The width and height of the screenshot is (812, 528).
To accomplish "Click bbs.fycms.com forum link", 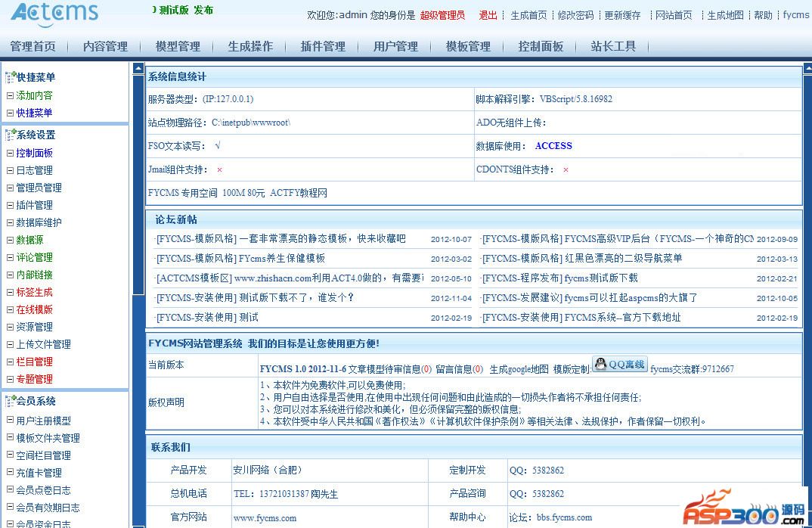I will click(564, 517).
